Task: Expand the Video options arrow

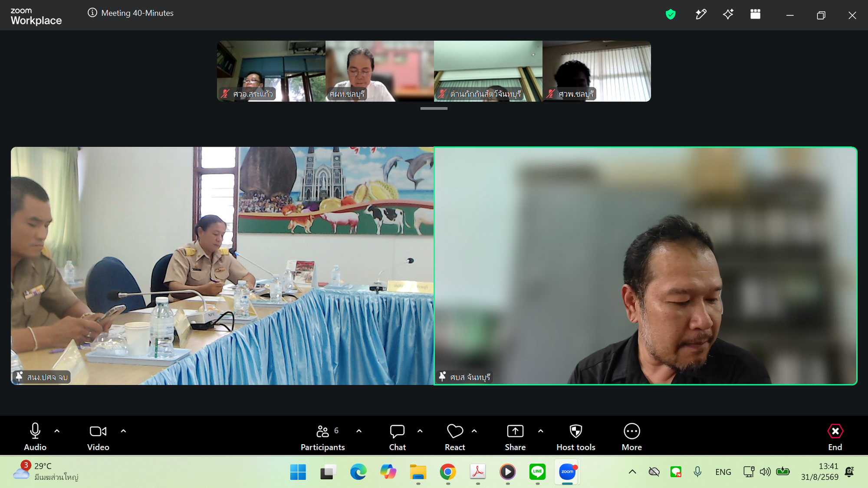Action: [123, 431]
